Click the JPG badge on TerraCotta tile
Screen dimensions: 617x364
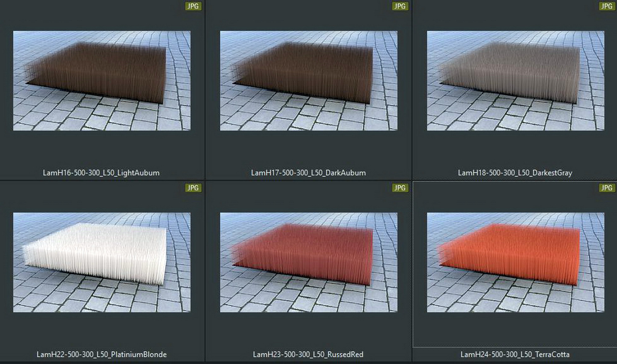(607, 188)
